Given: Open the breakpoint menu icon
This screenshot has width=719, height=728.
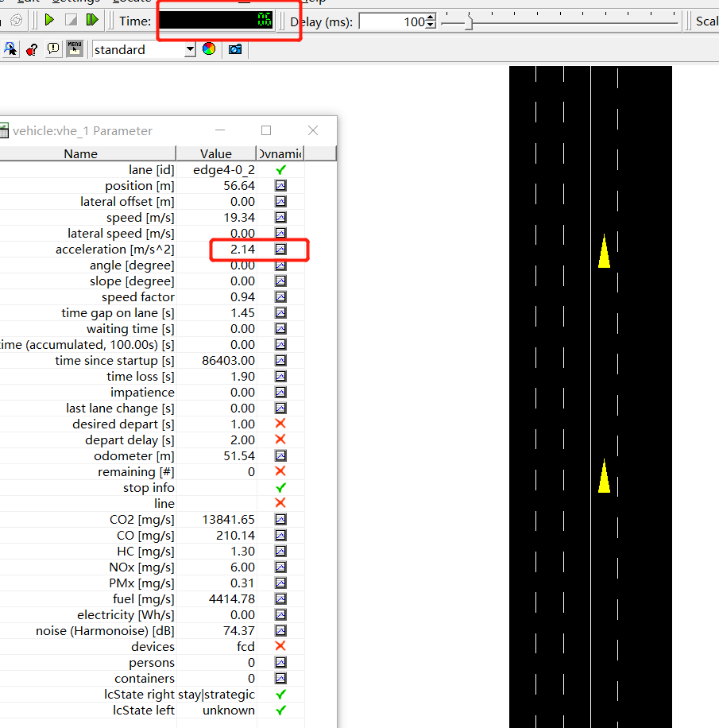Looking at the screenshot, I should pyautogui.click(x=74, y=48).
